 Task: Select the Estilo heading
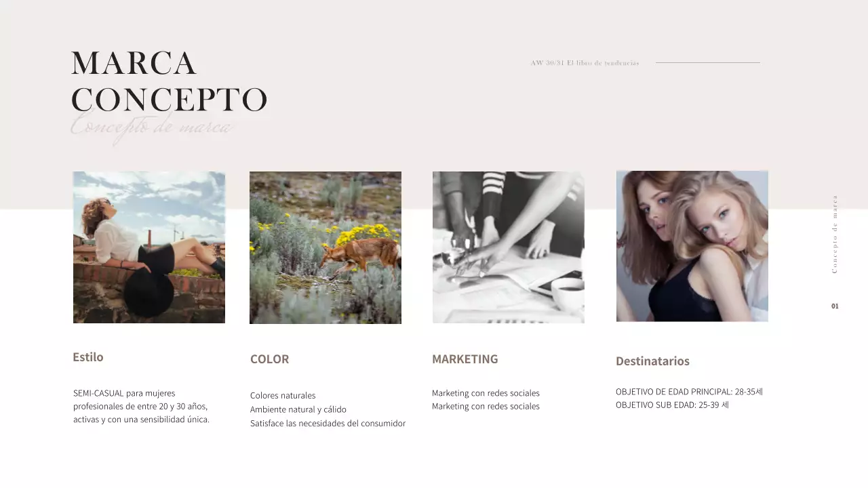[x=88, y=357]
